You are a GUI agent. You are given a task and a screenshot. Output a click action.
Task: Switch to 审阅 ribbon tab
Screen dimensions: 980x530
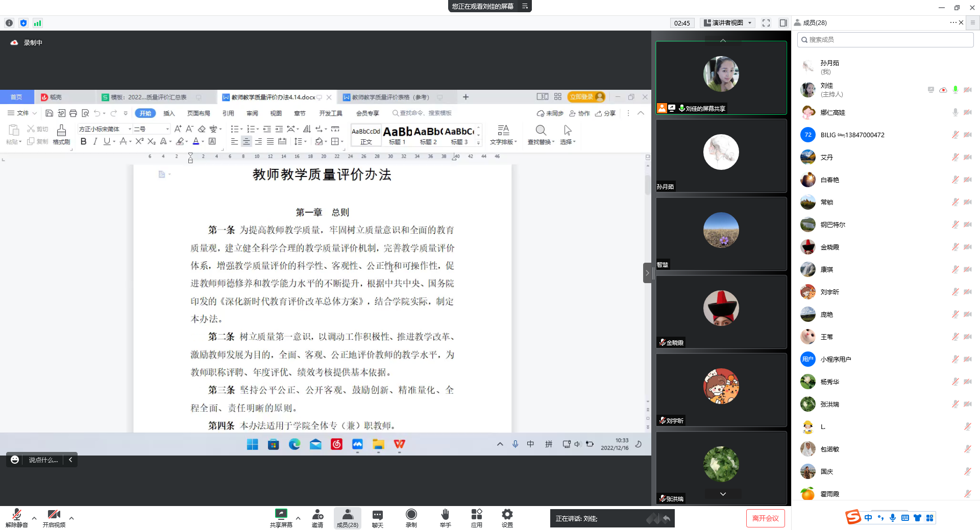pyautogui.click(x=252, y=113)
